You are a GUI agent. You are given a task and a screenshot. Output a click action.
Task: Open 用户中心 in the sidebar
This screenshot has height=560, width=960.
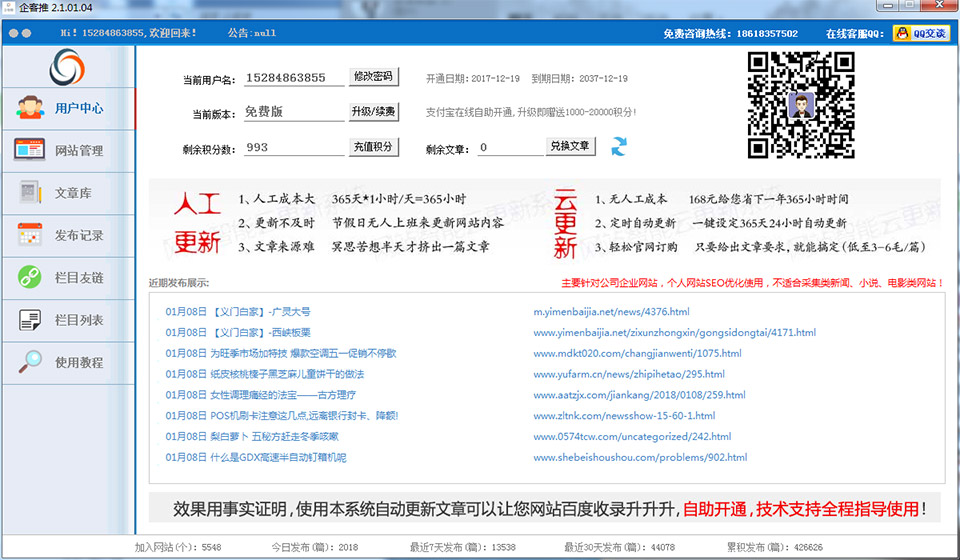(68, 108)
